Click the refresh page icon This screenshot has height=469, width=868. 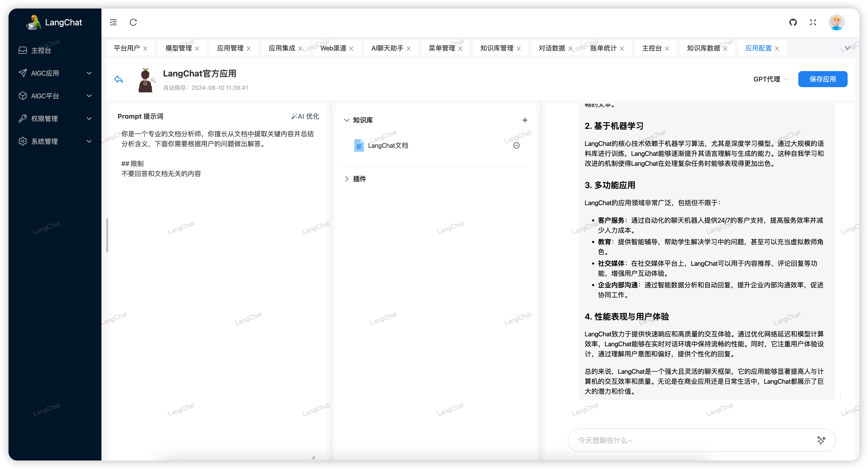pyautogui.click(x=133, y=22)
